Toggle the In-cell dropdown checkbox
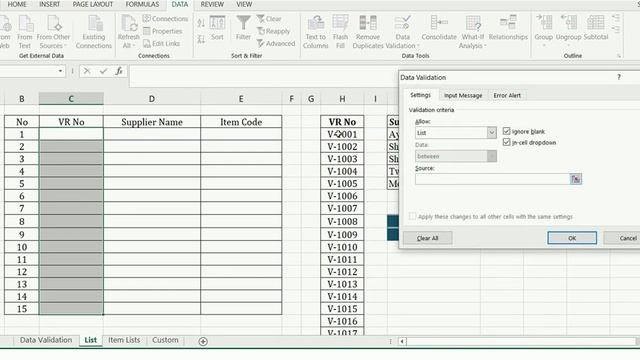This screenshot has width=640, height=360. [x=507, y=142]
